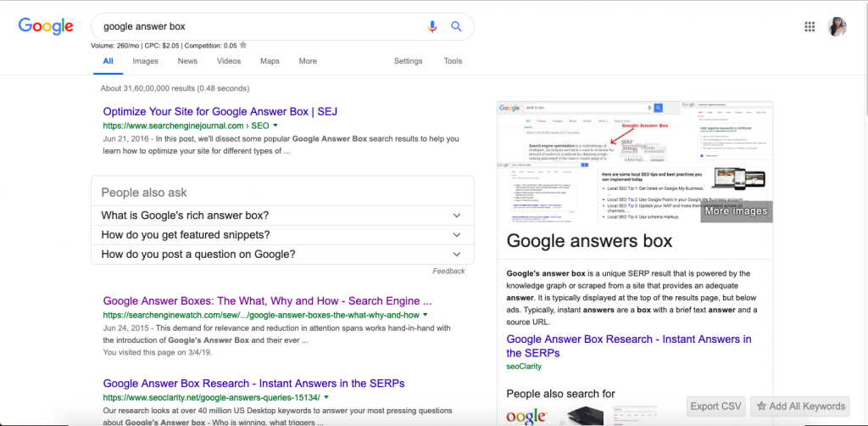Click the Export CSV button
The width and height of the screenshot is (868, 426).
tap(715, 406)
